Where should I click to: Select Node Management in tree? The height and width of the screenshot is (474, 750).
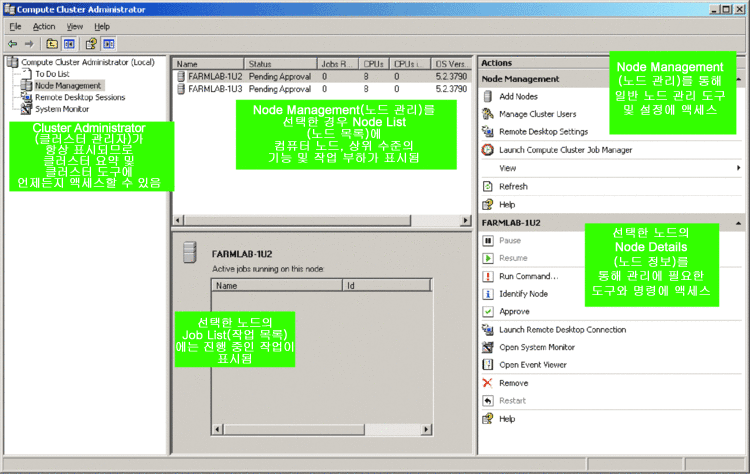(68, 86)
